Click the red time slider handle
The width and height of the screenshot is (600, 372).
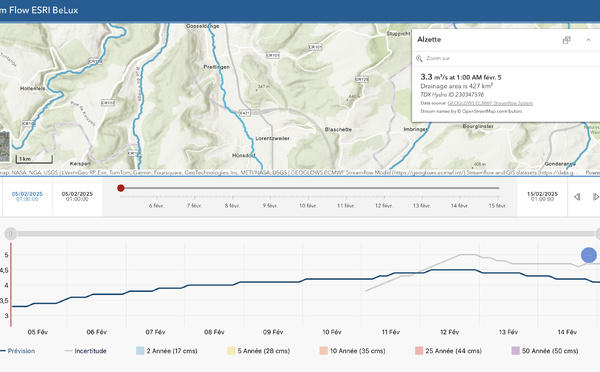tap(121, 188)
